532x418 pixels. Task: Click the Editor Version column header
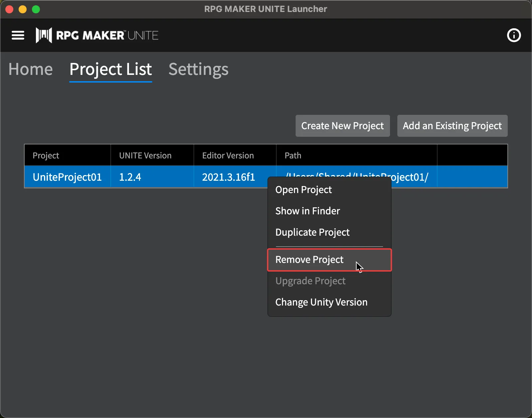pyautogui.click(x=228, y=155)
